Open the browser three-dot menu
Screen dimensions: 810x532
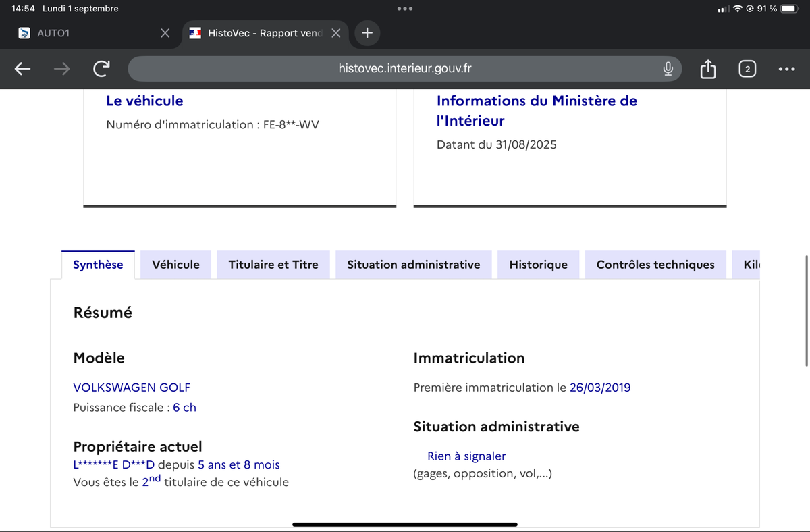coord(786,69)
